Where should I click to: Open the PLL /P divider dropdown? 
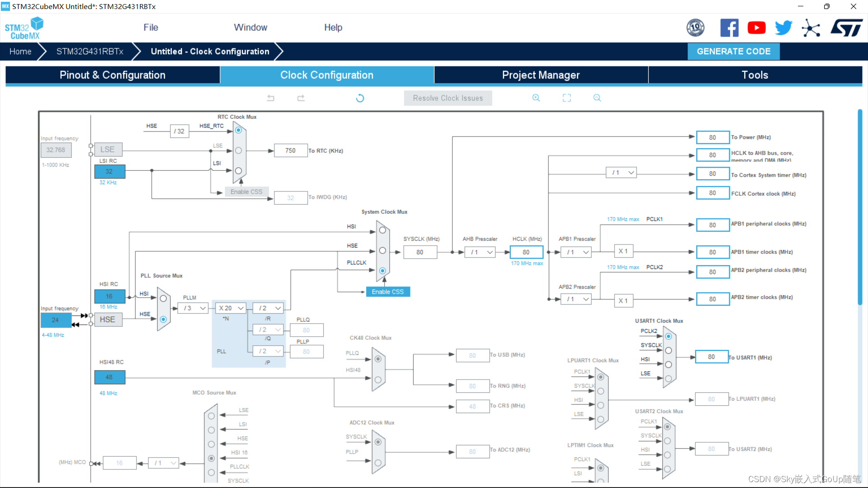(x=268, y=351)
